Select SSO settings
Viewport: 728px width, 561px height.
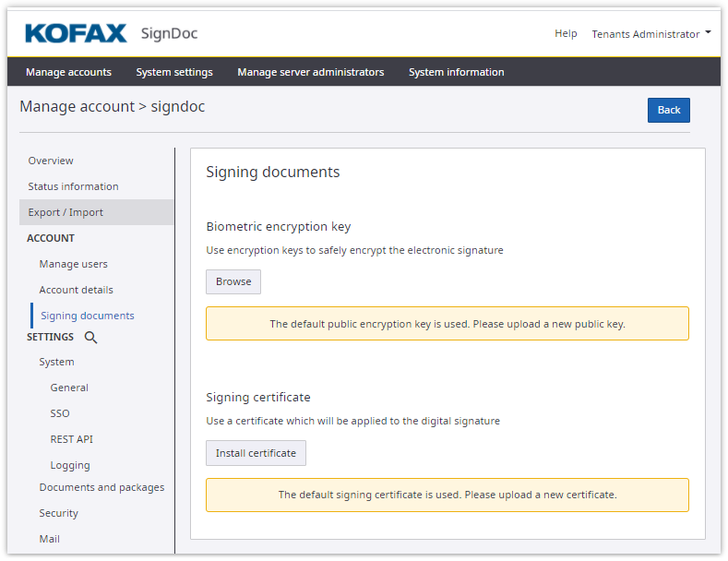click(x=60, y=413)
